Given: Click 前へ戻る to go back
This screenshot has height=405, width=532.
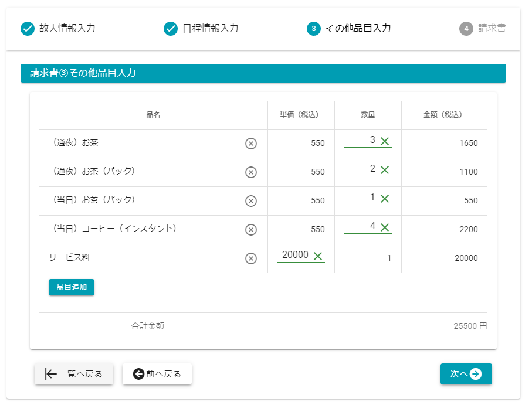Looking at the screenshot, I should [157, 374].
